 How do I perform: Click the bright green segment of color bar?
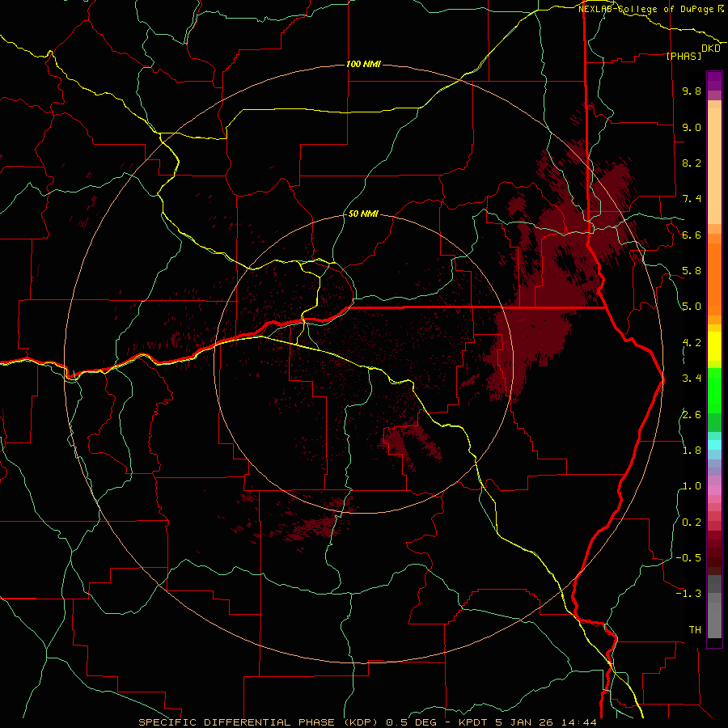(x=714, y=390)
